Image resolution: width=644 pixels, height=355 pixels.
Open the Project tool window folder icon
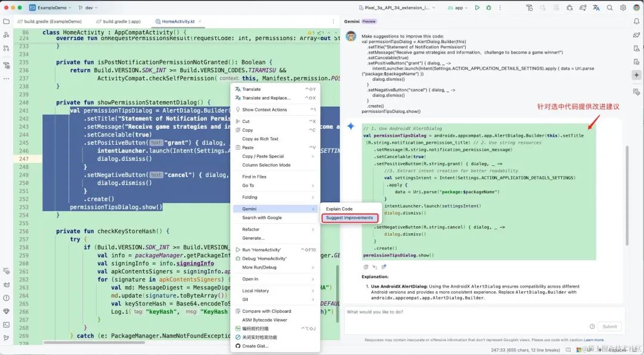[x=6, y=21]
